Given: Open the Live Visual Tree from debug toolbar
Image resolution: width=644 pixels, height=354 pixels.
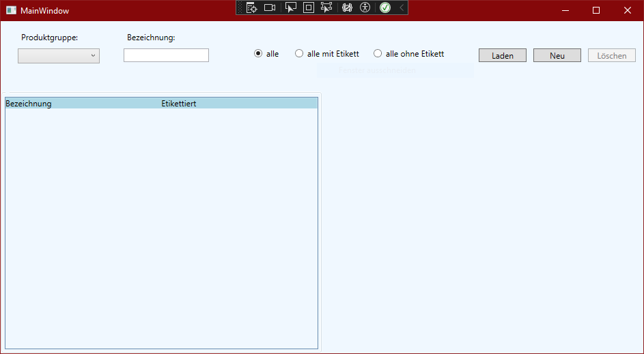Looking at the screenshot, I should (251, 8).
